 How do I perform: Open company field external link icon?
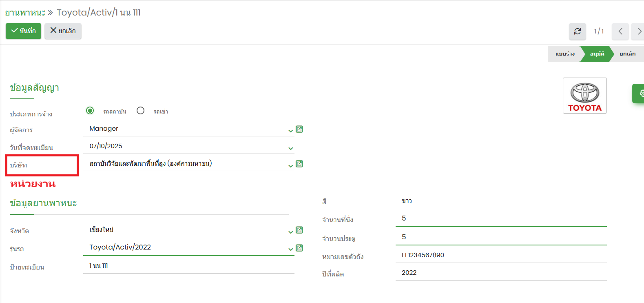pyautogui.click(x=299, y=164)
